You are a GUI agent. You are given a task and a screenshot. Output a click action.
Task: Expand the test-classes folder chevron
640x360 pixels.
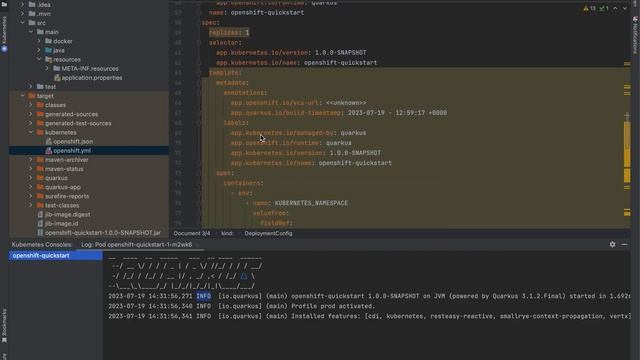point(31,205)
